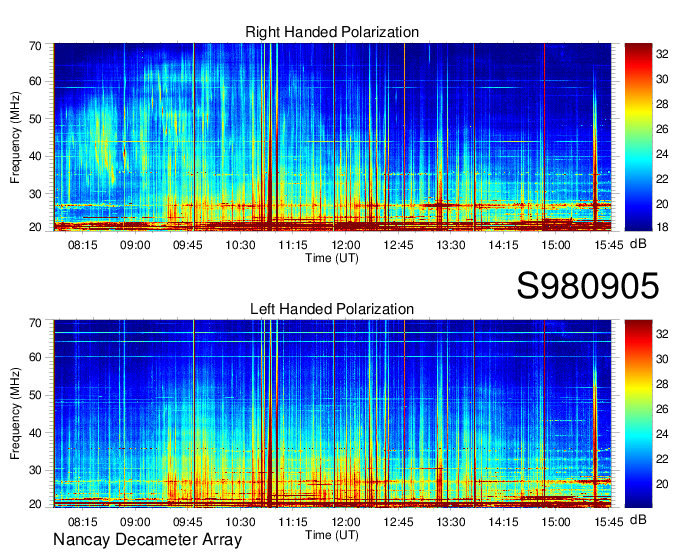Click "09:45" time tick under the lower plot
This screenshot has height=552, width=680.
click(x=188, y=522)
